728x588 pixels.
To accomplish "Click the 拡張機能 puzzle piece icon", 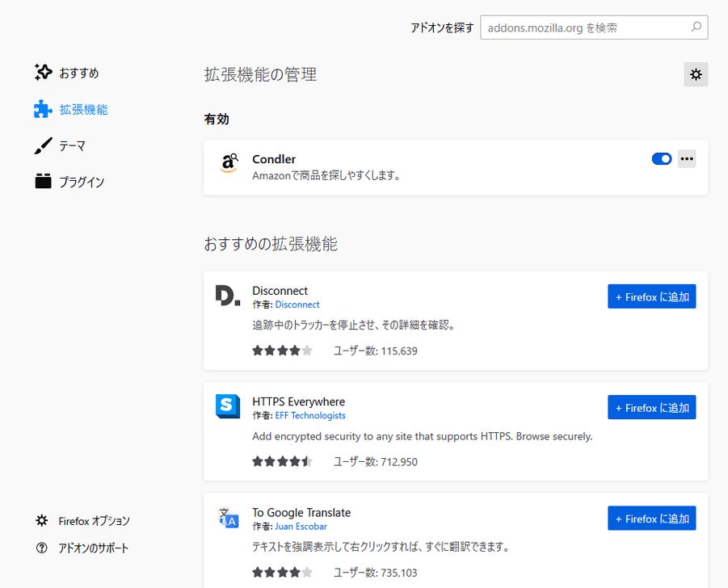I will point(43,109).
